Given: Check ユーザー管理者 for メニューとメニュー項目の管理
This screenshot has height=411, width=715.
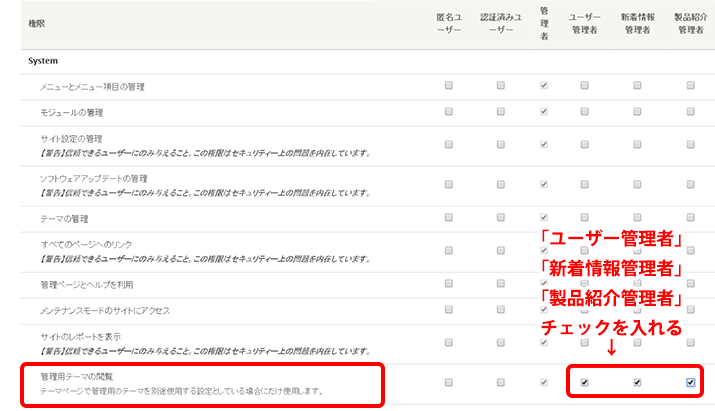Looking at the screenshot, I should (x=584, y=85).
